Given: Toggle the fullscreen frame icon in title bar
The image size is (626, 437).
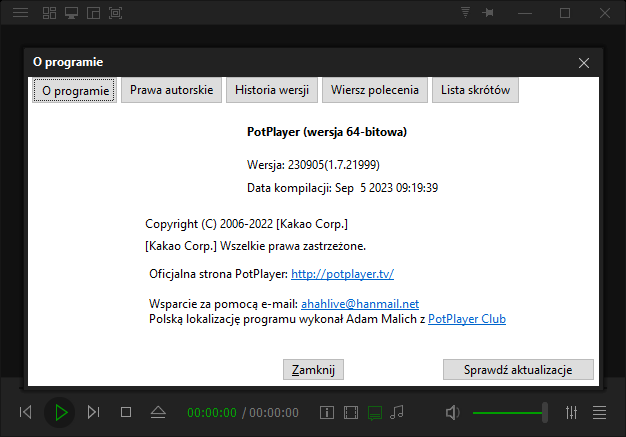Looking at the screenshot, I should (x=115, y=13).
